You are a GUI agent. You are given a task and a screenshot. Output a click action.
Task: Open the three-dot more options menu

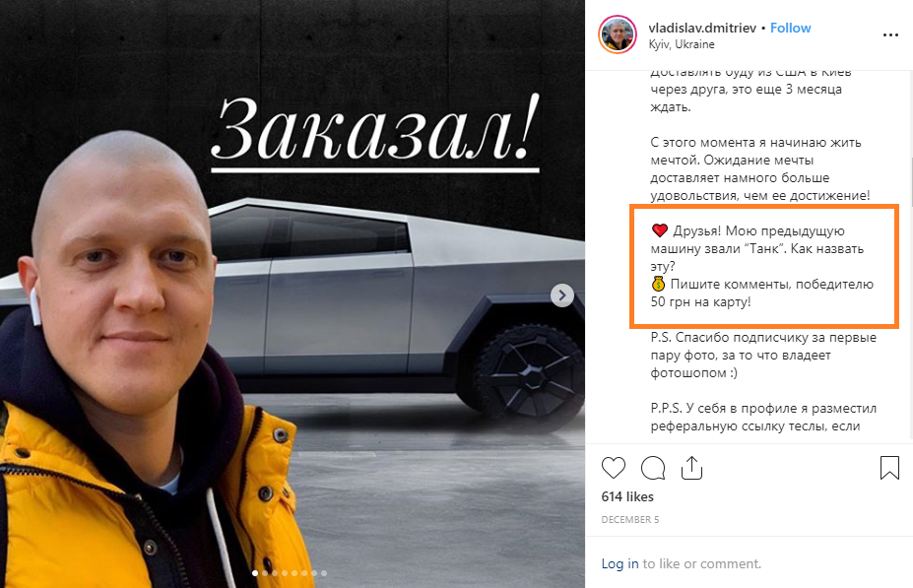point(890,34)
